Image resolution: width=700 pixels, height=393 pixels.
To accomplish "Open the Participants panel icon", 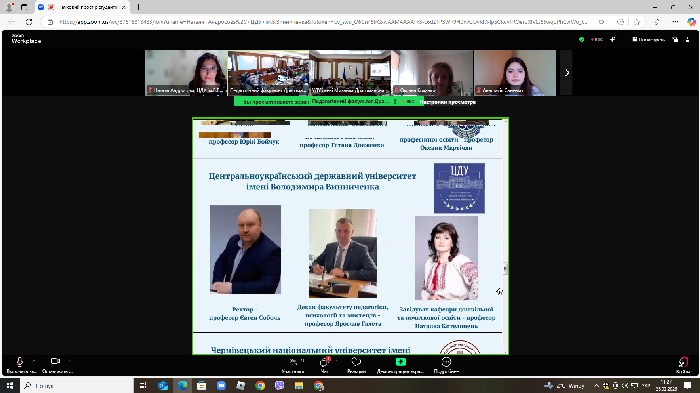I will coord(294,361).
